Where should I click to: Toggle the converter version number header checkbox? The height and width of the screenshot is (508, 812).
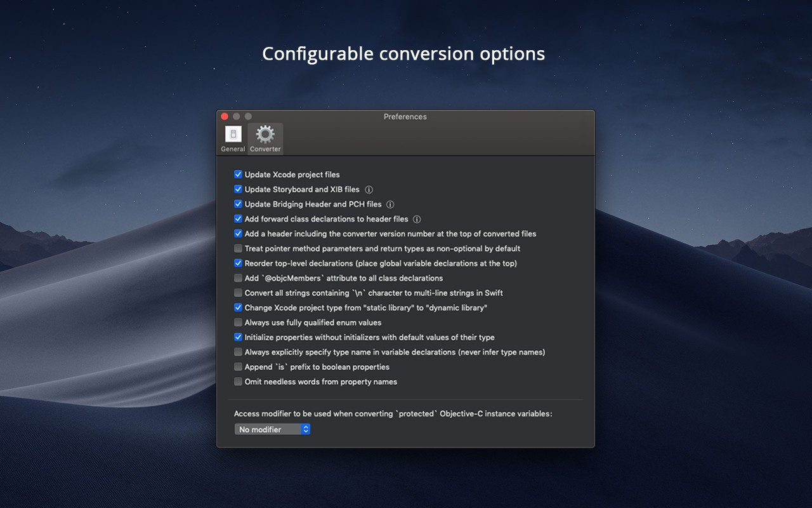[238, 234]
